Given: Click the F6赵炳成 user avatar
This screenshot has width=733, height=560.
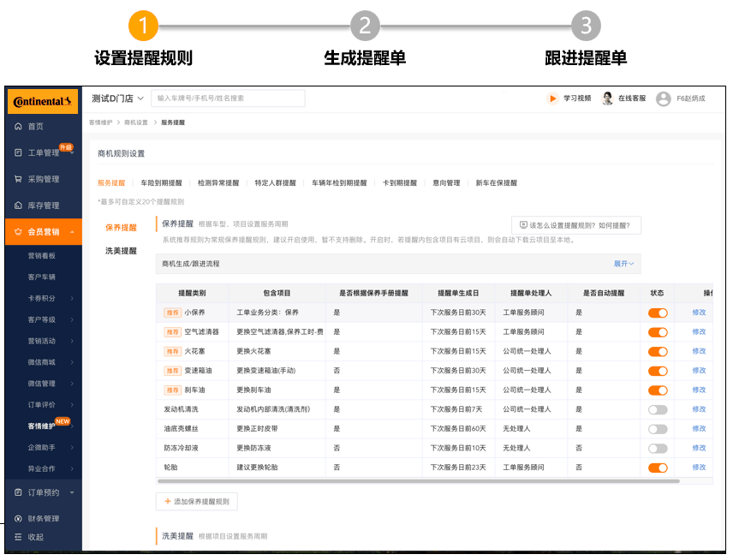Looking at the screenshot, I should pos(663,98).
